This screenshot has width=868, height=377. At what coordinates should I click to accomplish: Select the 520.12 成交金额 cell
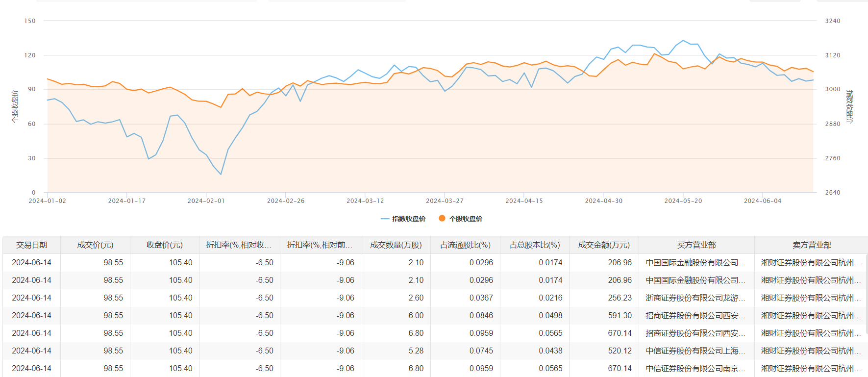[x=620, y=351]
